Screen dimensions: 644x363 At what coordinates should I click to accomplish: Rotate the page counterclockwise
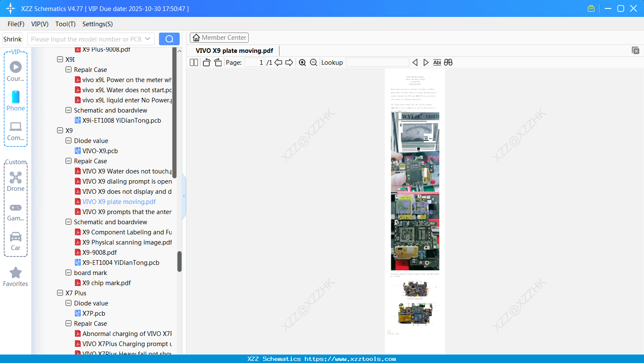(x=206, y=63)
